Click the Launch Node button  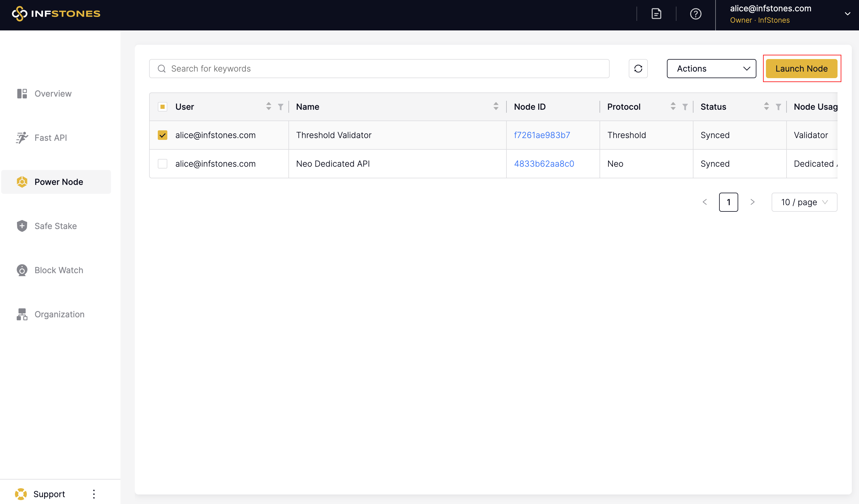pos(801,69)
